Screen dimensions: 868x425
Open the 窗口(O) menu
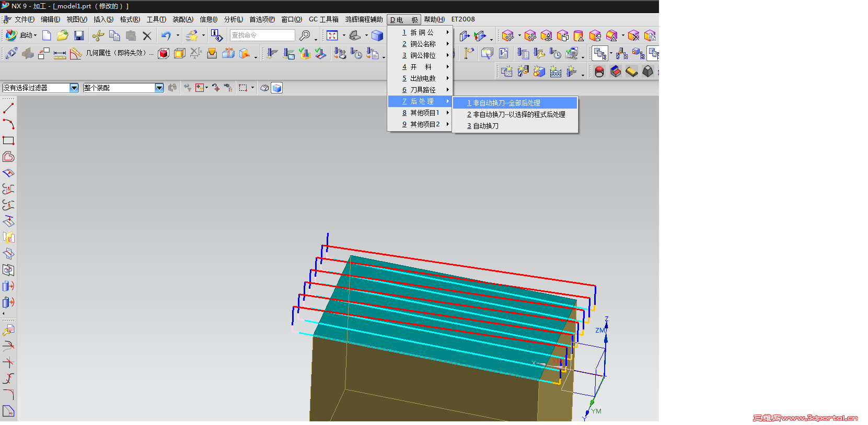tap(292, 19)
